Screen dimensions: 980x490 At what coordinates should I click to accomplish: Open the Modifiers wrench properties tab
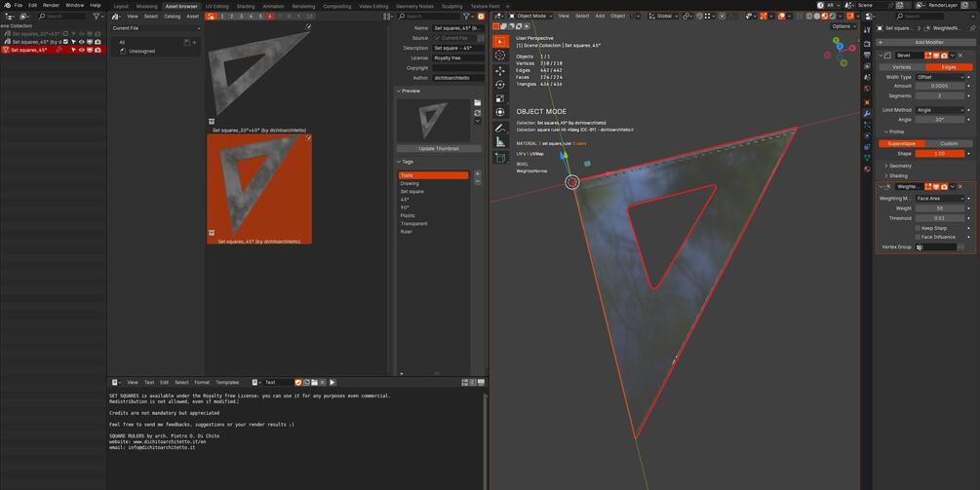click(x=867, y=114)
